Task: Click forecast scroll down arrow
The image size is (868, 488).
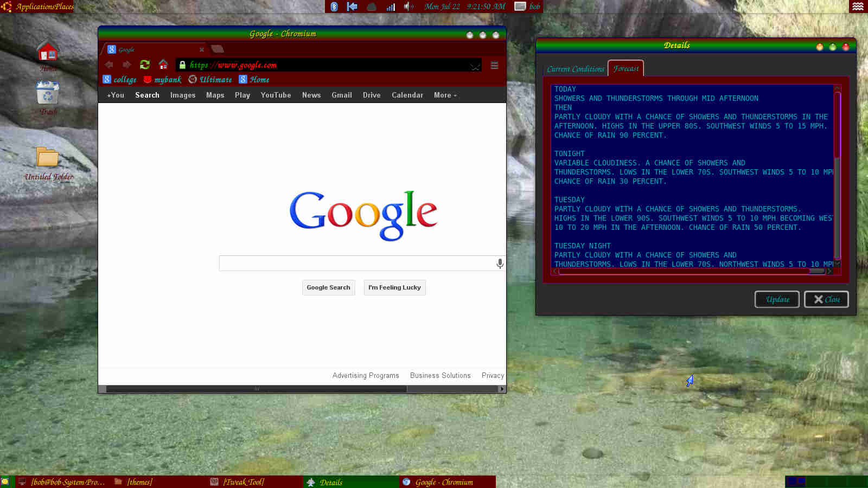Action: click(x=837, y=263)
